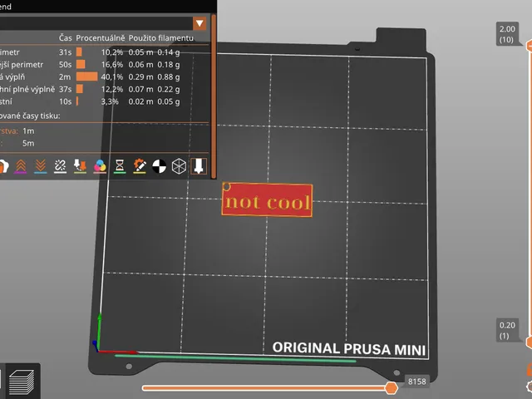Image resolution: width=532 pixels, height=399 pixels.
Task: Click the lock icon beside the layer slider
Action: [530, 369]
